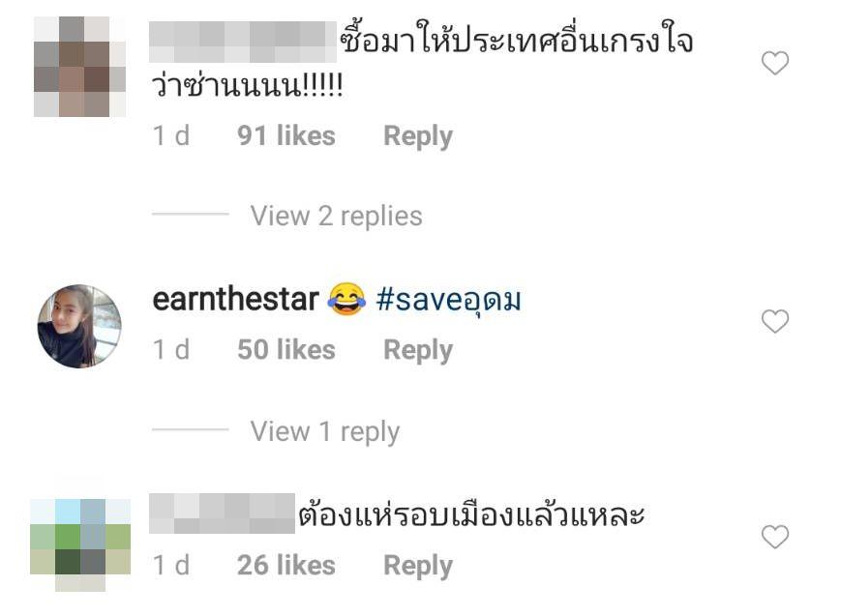
Task: Open the top commenter's pixelated avatar
Action: click(x=79, y=67)
